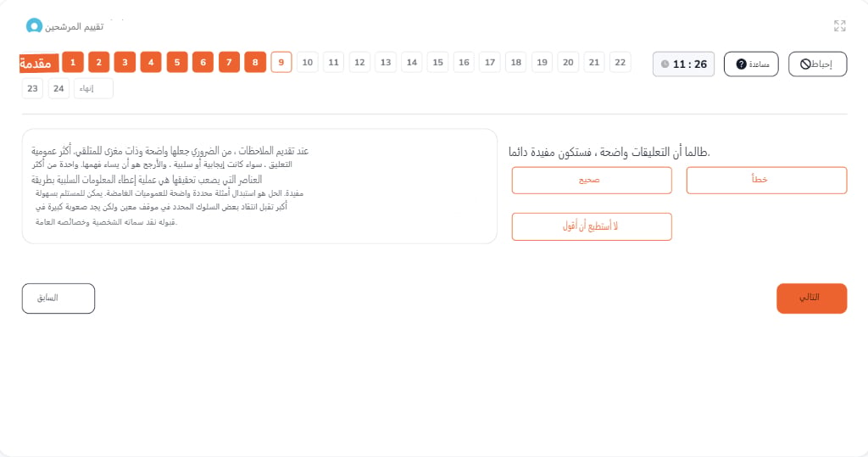Viewport: 868px width, 457px height.
Task: Click the timer showing 11 : 26
Action: (x=683, y=64)
